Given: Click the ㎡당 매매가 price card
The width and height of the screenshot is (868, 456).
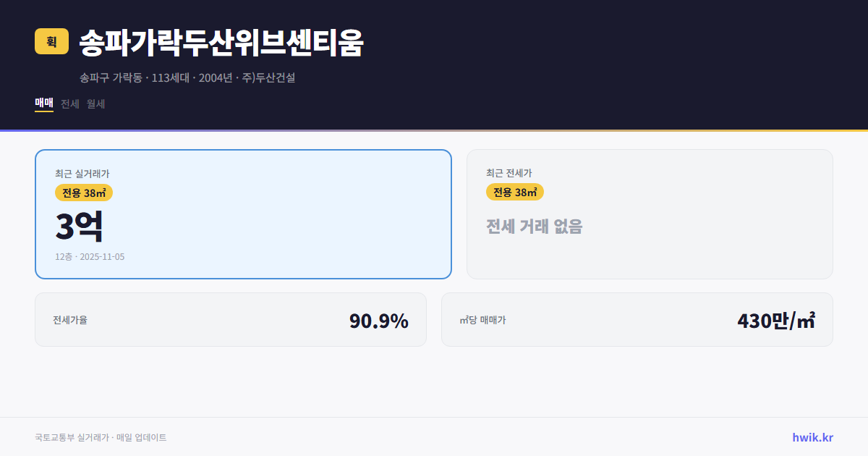Looking at the screenshot, I should click(637, 319).
